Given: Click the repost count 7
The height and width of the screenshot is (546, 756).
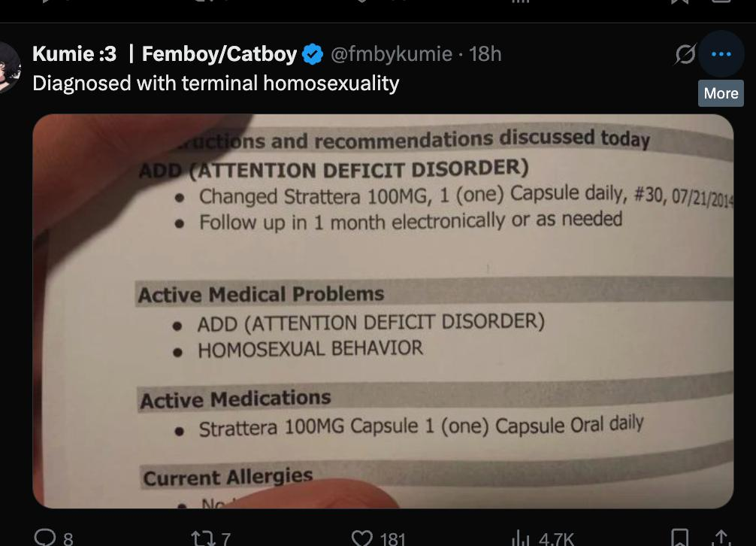Looking at the screenshot, I should [x=226, y=538].
